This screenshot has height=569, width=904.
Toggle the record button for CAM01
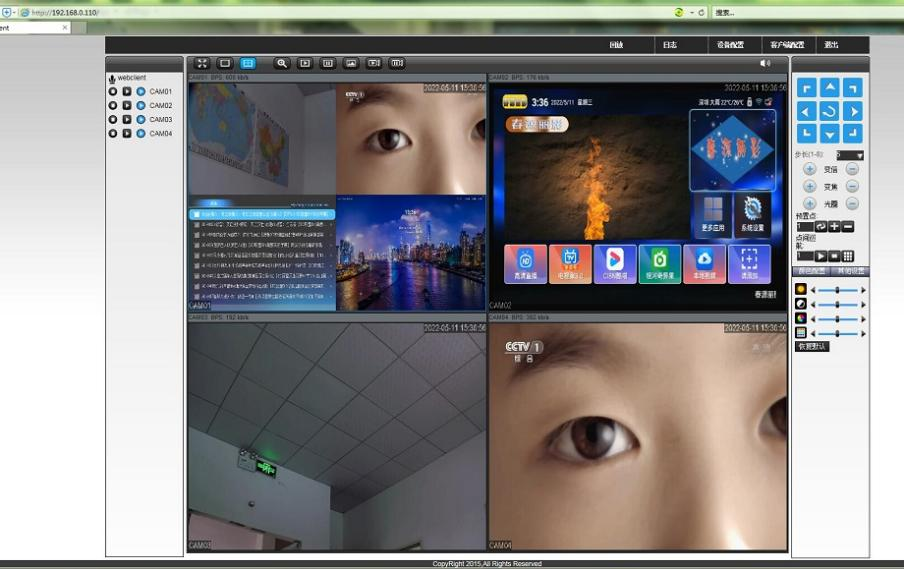click(x=113, y=92)
